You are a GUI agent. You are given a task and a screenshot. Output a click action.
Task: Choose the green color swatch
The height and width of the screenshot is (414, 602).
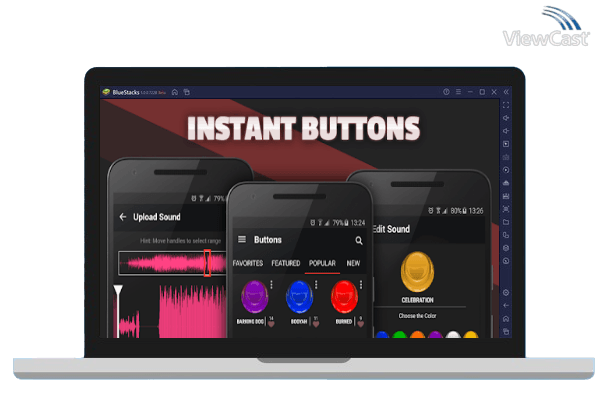(400, 335)
